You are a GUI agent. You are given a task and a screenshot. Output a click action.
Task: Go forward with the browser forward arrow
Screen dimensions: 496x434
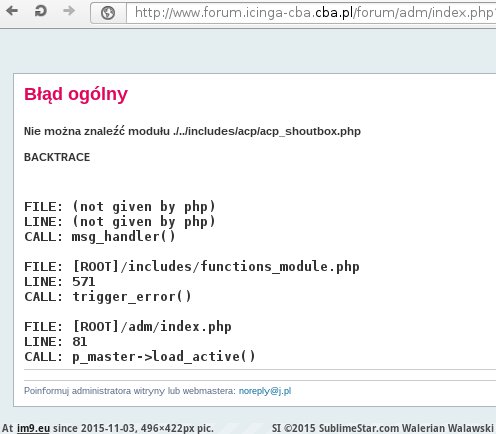pyautogui.click(x=69, y=11)
